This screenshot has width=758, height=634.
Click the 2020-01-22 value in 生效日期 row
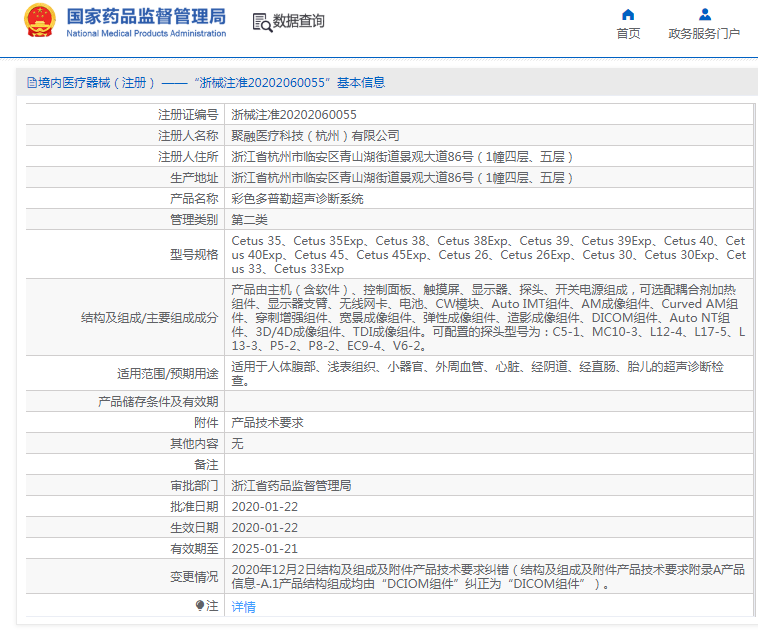(x=265, y=528)
